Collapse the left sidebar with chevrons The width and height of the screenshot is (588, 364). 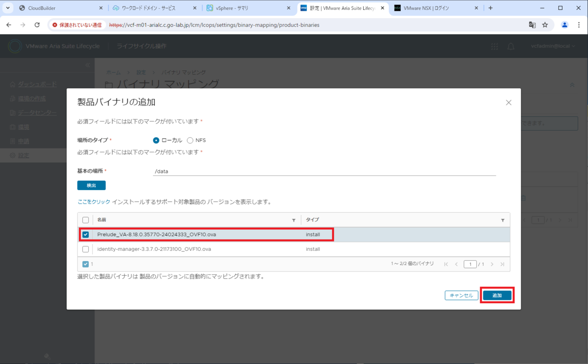(x=87, y=65)
